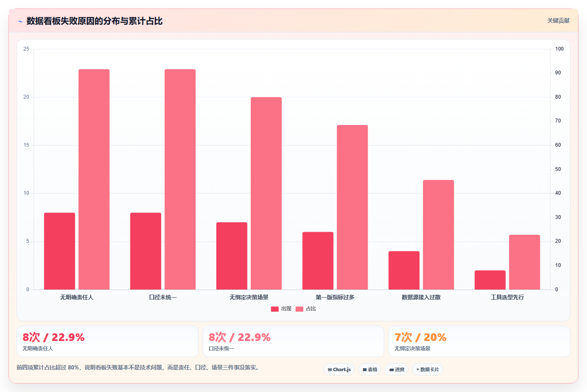Click the lightning icon beside the chart title

(20, 21)
